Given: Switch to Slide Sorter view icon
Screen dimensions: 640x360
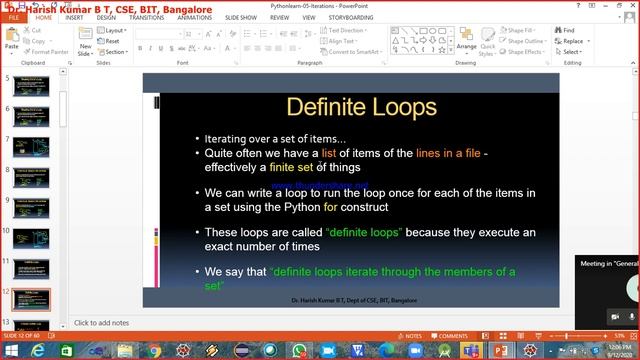Looking at the screenshot, I should [x=503, y=336].
